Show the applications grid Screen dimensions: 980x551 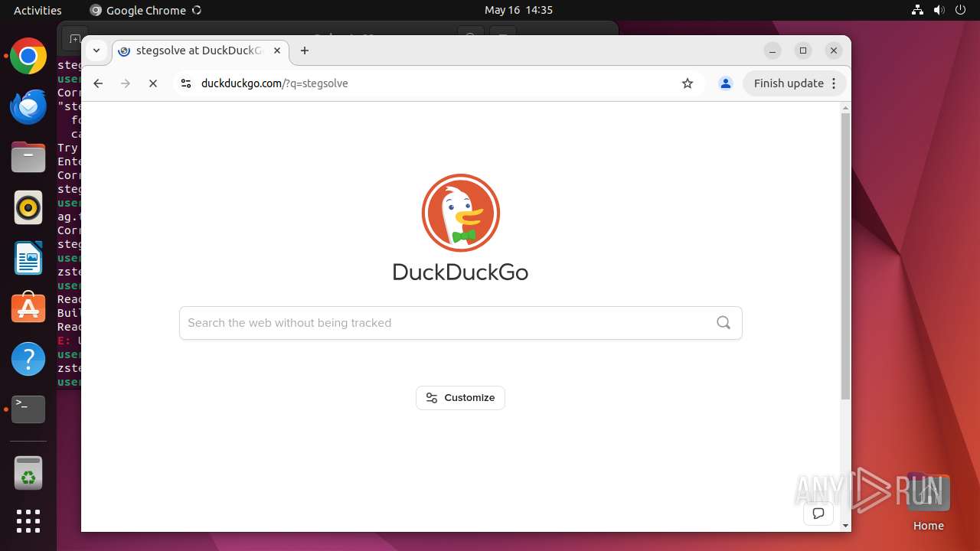[28, 521]
